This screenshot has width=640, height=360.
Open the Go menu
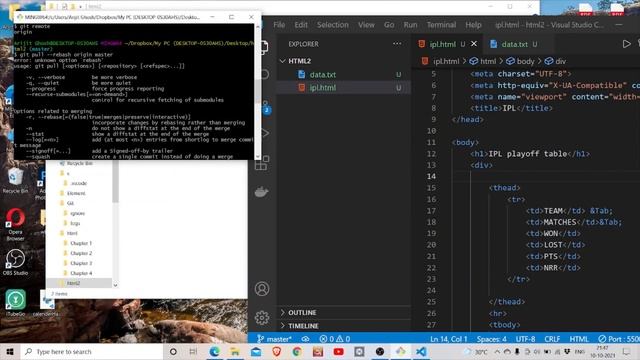389,25
